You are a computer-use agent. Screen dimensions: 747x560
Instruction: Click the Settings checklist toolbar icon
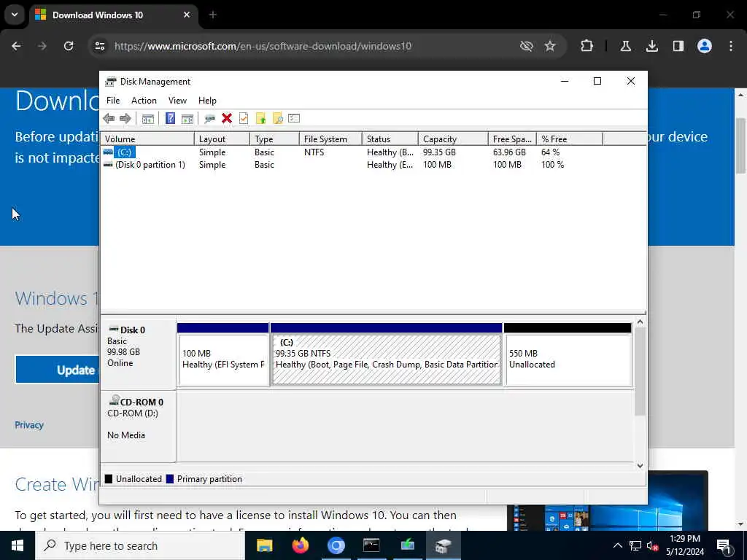point(294,118)
